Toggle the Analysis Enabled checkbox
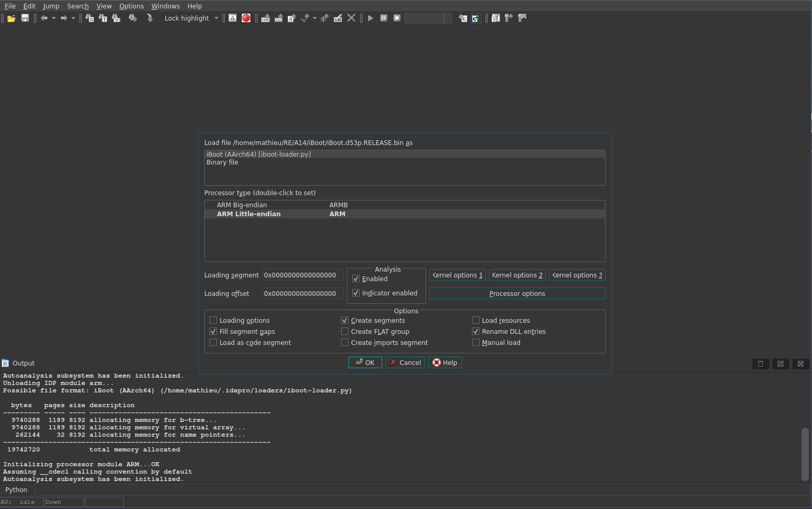The width and height of the screenshot is (812, 509). click(356, 278)
